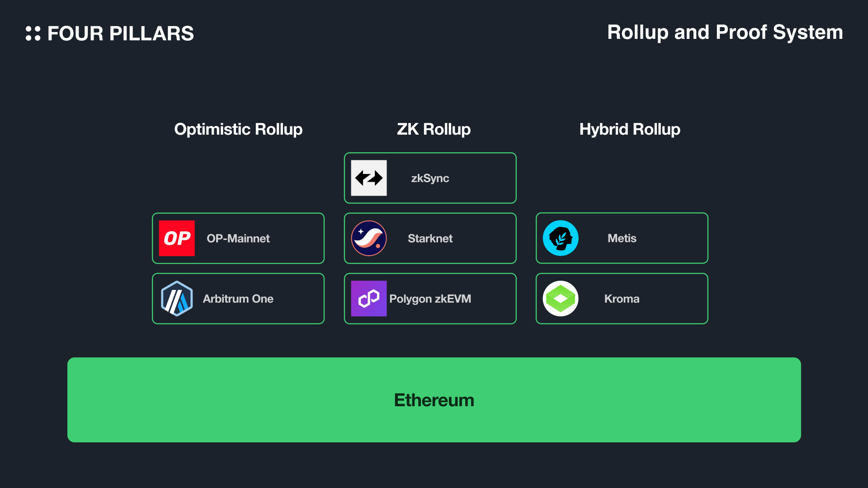This screenshot has height=488, width=868.
Task: Click the Polygon zkEVM label text
Action: pos(430,299)
